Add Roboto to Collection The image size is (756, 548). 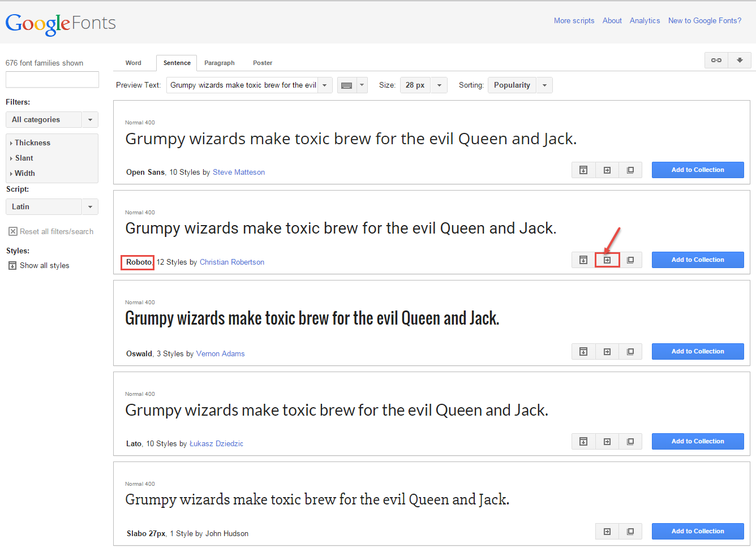point(698,260)
